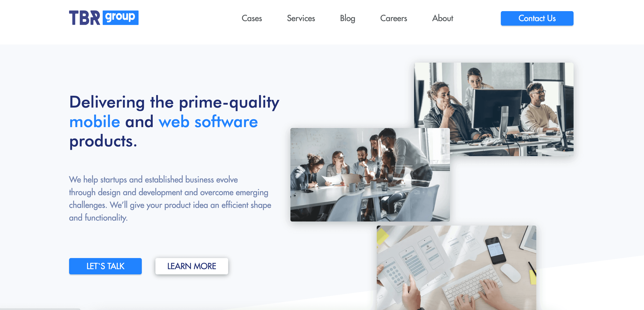Screen dimensions: 644x310
Task: Click the LEARN MORE link button
Action: click(x=191, y=266)
